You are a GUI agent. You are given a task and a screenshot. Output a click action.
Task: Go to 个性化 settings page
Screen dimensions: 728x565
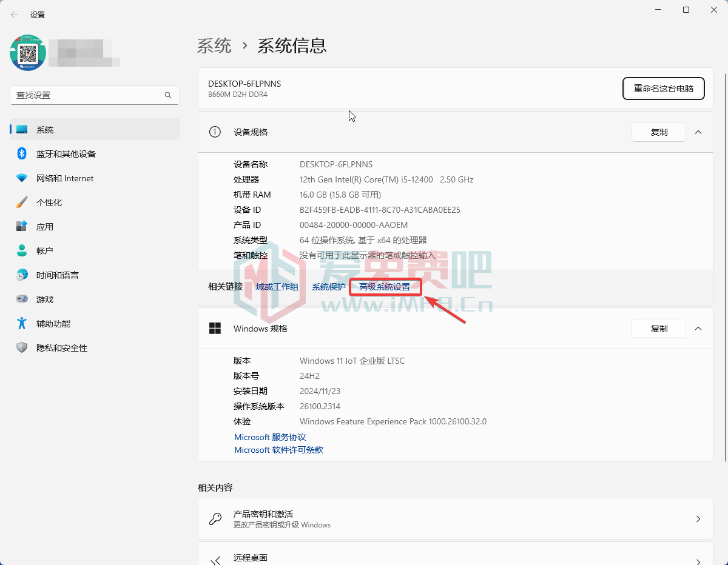(95, 202)
